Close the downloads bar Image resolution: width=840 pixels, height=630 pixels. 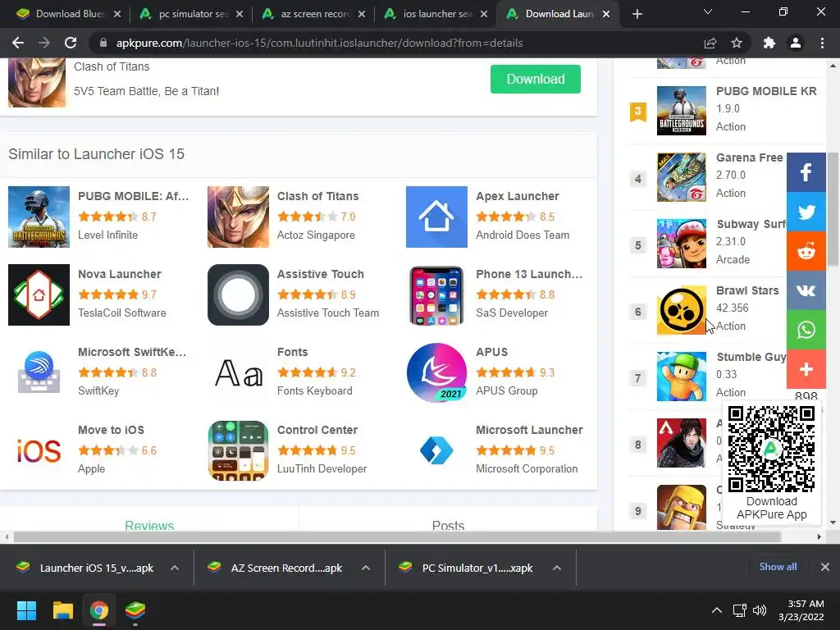[825, 567]
